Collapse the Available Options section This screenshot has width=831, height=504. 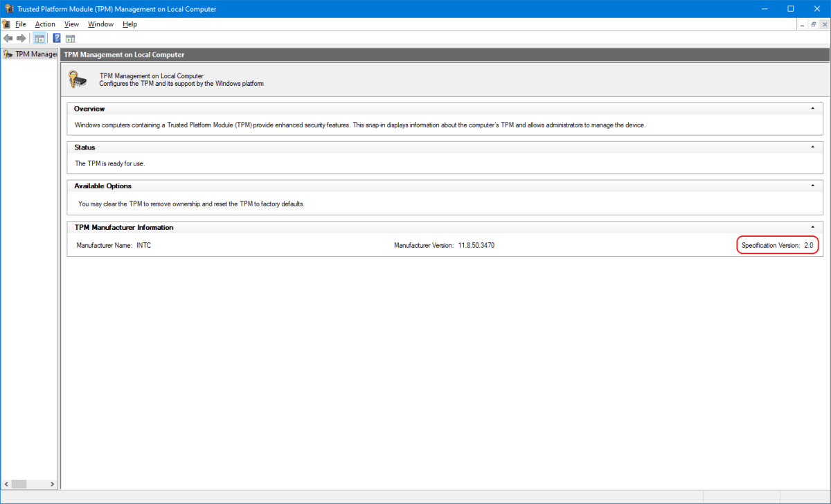point(812,186)
